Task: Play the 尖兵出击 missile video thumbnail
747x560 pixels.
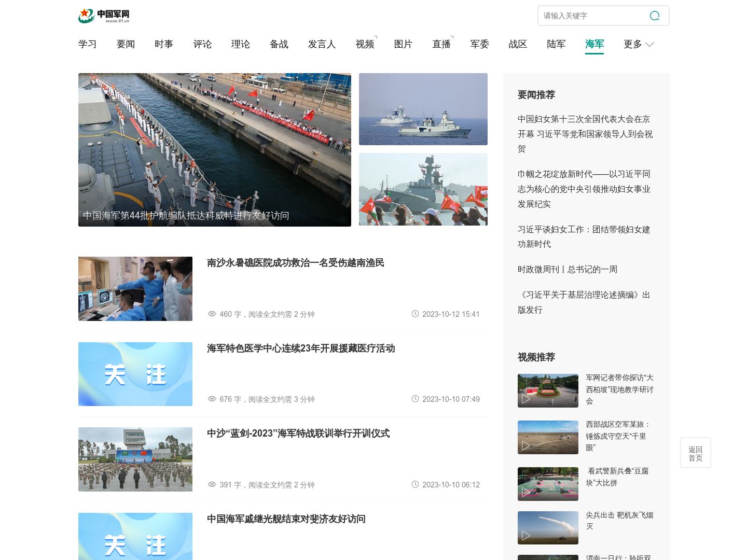Action: [548, 528]
